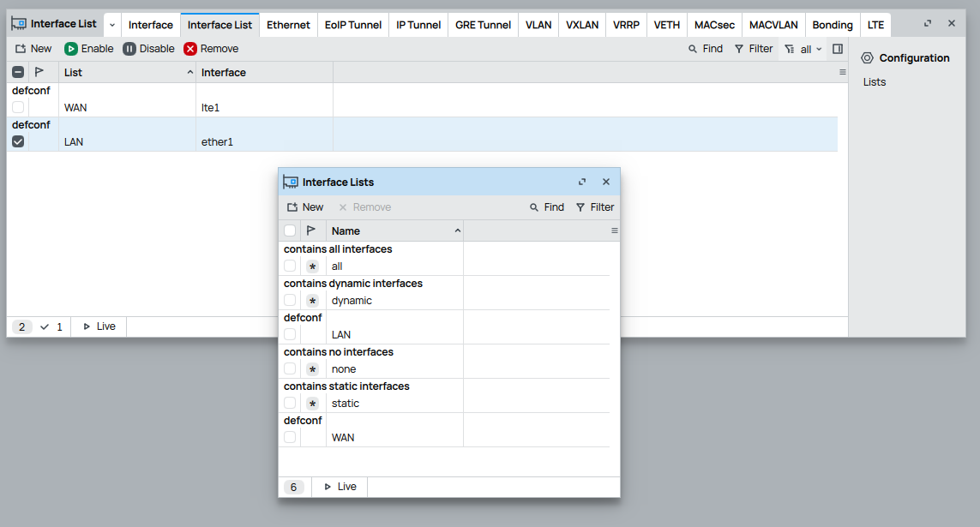Viewport: 980px width, 527px height.
Task: Click the item count 6 in dialog status bar
Action: coord(294,487)
